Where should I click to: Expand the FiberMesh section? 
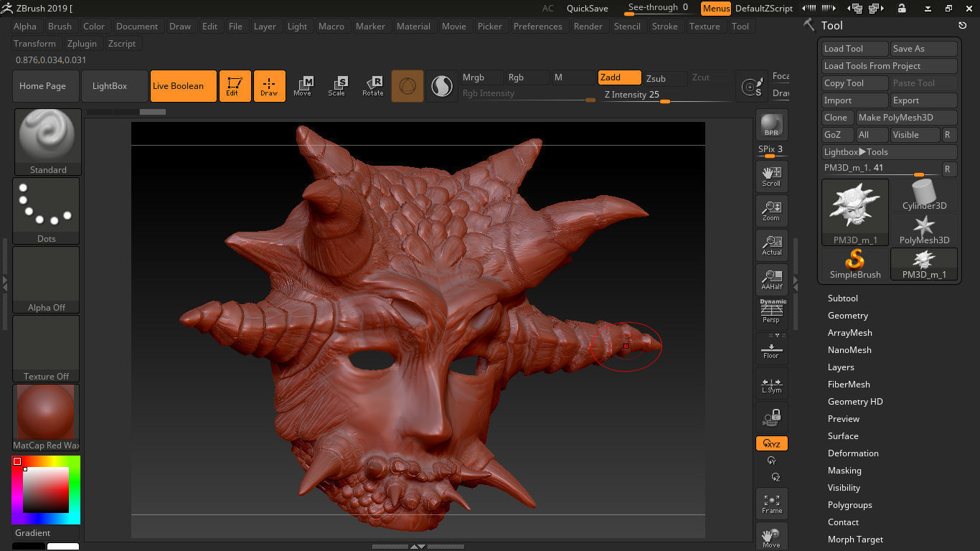point(849,385)
